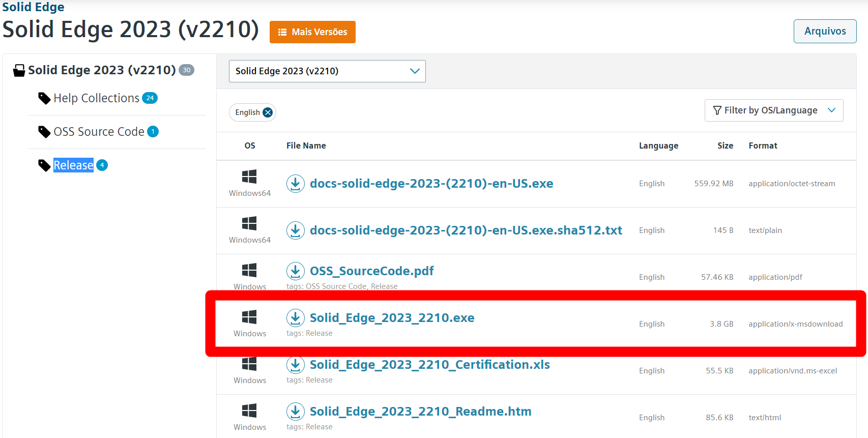Open the OSS_SourceCode.pdf file link

372,271
